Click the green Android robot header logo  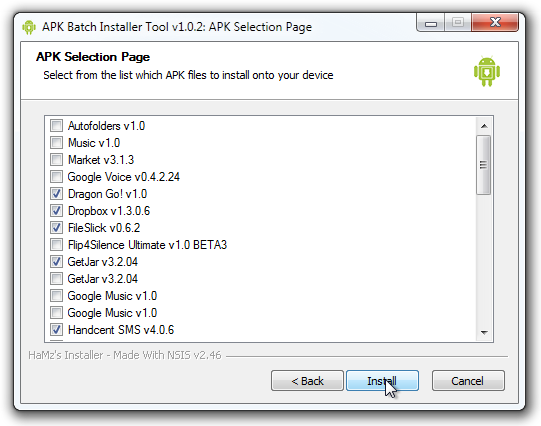pos(487,71)
